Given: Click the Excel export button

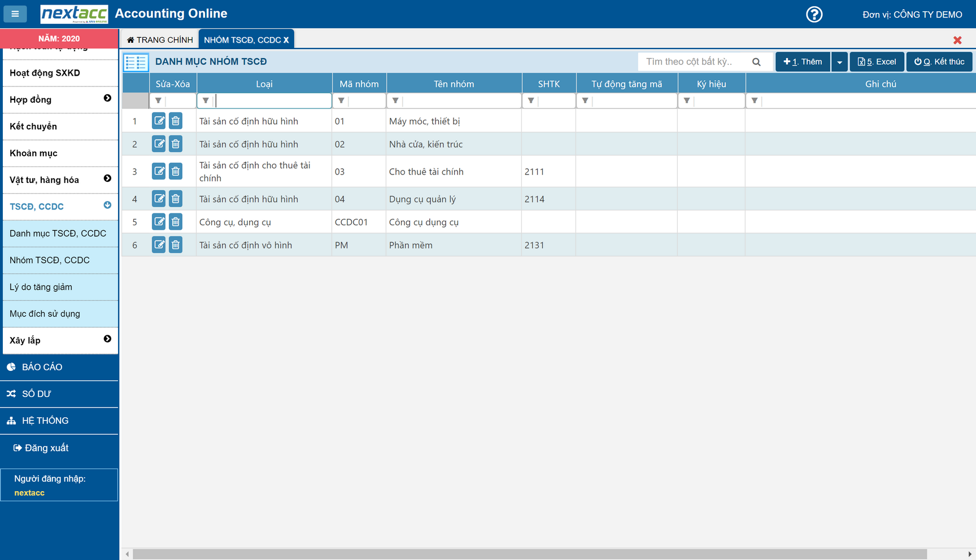Looking at the screenshot, I should tap(877, 62).
